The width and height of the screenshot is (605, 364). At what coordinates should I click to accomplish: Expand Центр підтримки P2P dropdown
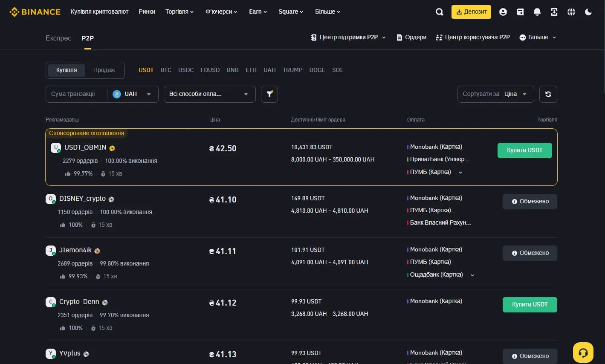[x=348, y=38]
